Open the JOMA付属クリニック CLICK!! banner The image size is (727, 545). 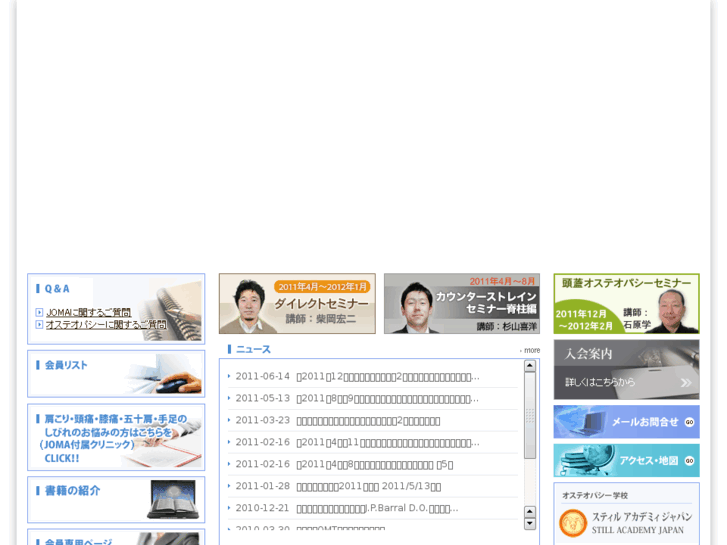pyautogui.click(x=116, y=437)
